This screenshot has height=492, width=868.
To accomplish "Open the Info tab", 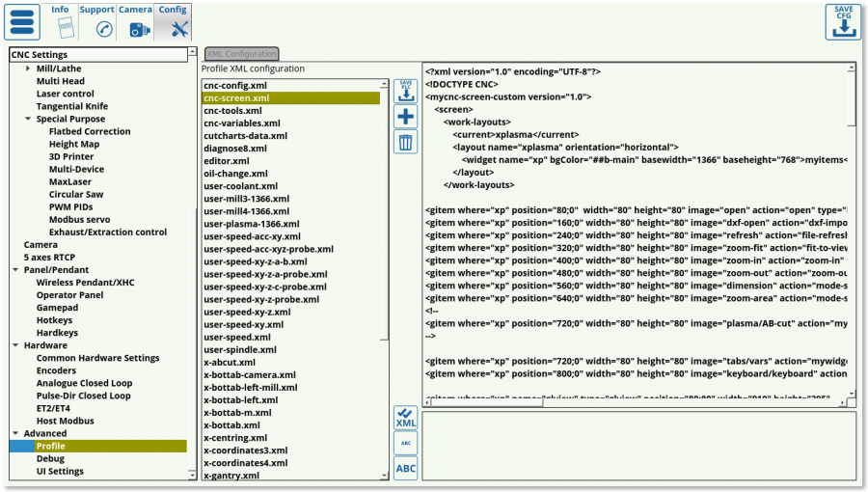I will pos(60,21).
